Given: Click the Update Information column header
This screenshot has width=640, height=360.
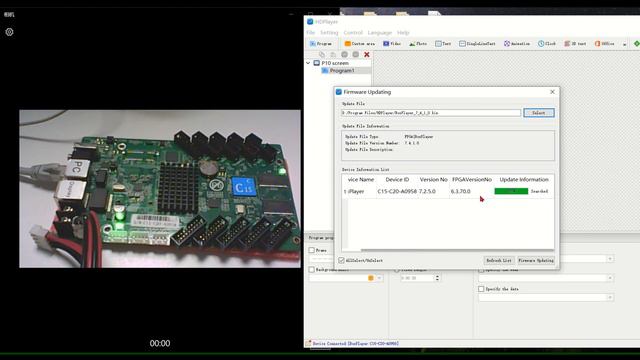Looking at the screenshot, I should 524,180.
